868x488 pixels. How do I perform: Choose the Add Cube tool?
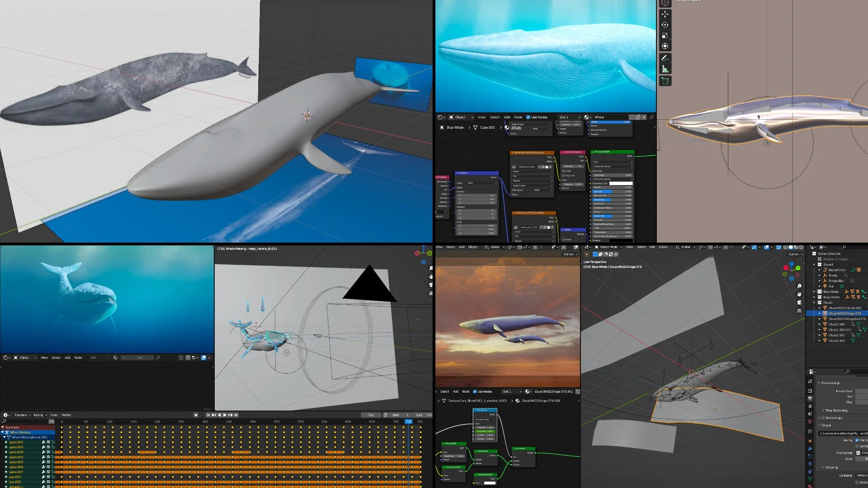click(665, 81)
